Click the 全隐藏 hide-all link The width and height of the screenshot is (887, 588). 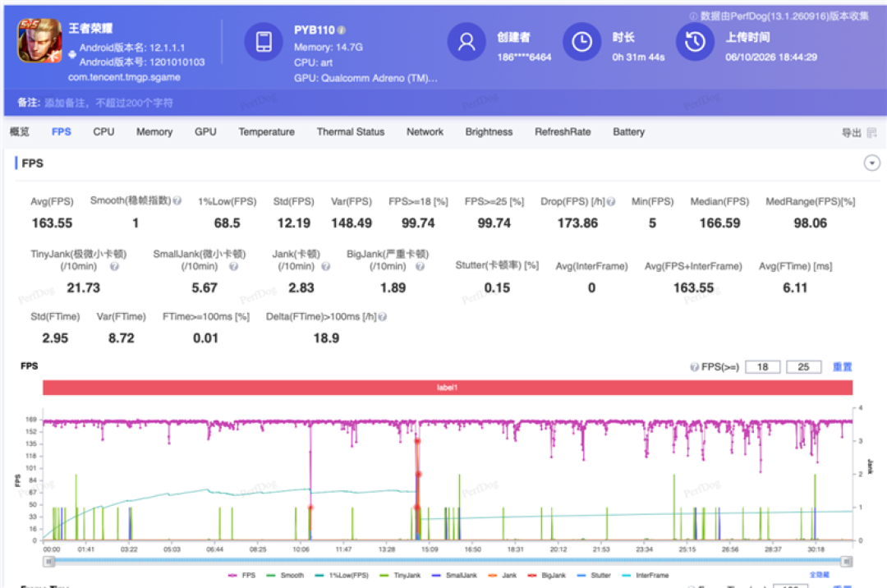coord(819,575)
